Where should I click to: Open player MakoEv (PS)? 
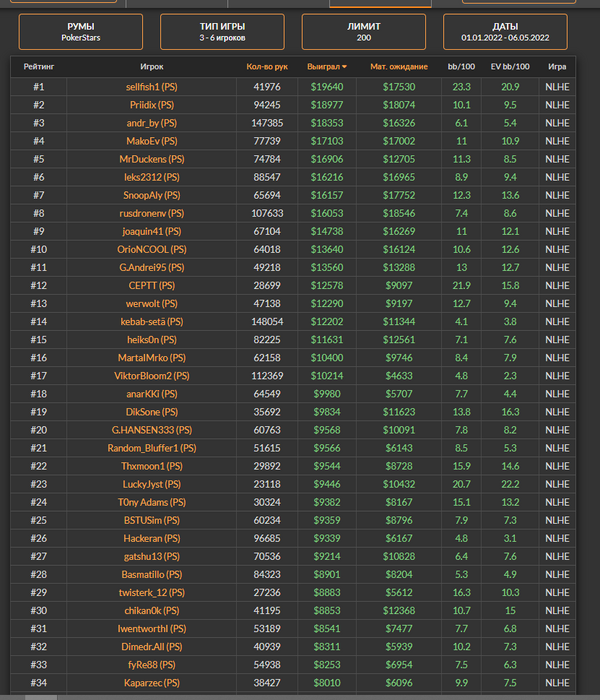(152, 141)
